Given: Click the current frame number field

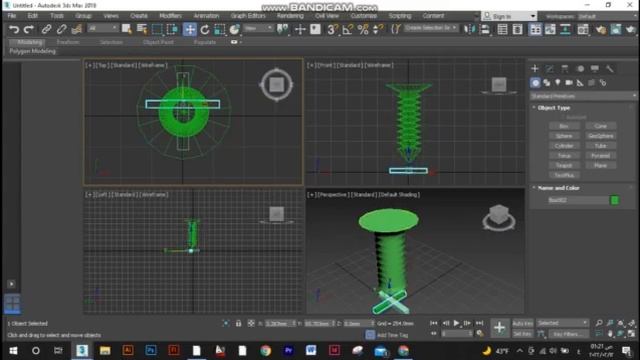Looking at the screenshot, I should pos(456,334).
